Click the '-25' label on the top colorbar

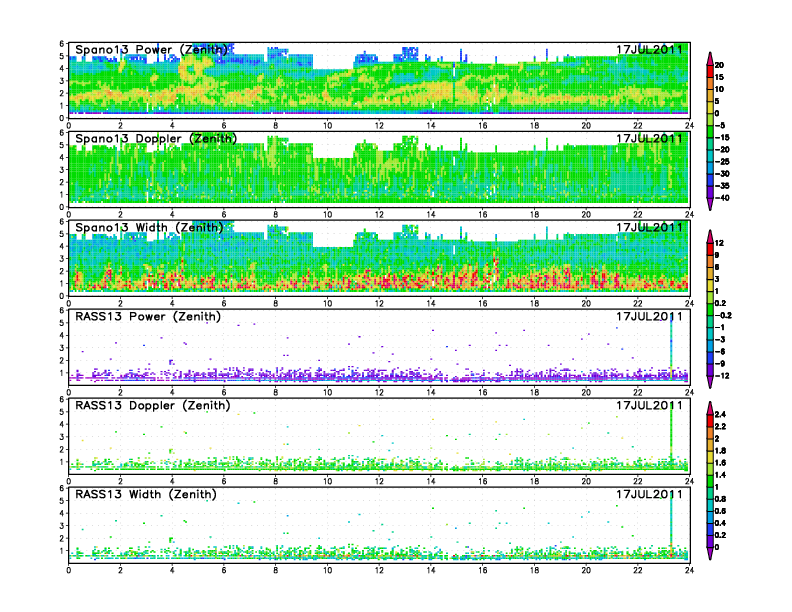point(722,162)
